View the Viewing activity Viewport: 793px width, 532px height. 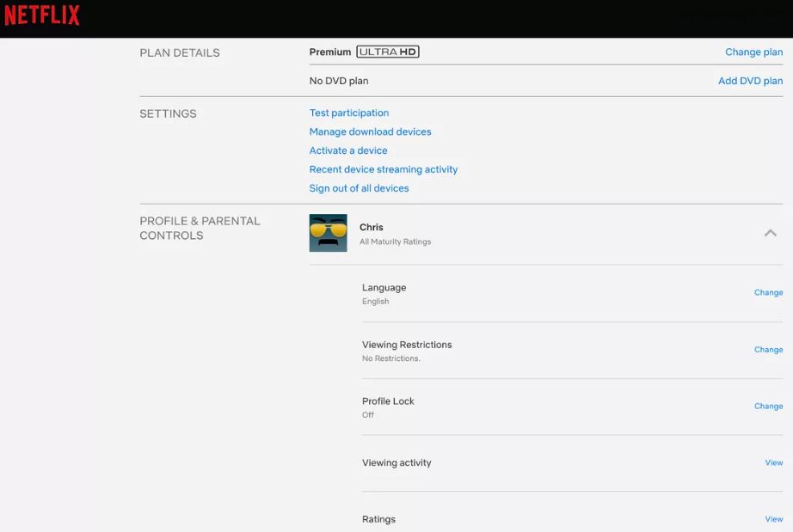773,463
